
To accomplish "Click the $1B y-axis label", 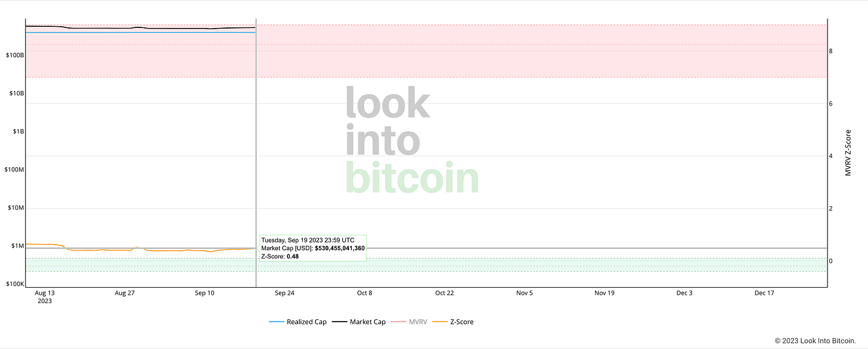I will coord(18,131).
